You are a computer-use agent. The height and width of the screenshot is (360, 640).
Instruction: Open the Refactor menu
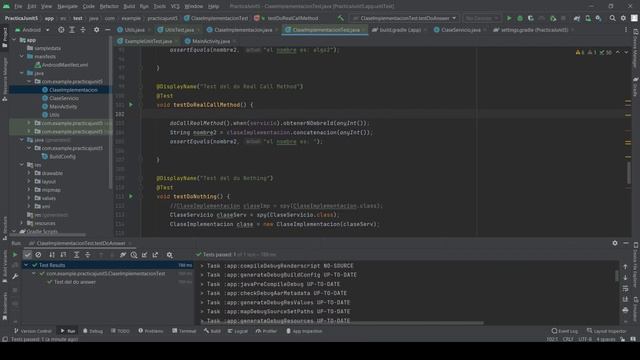109,6
